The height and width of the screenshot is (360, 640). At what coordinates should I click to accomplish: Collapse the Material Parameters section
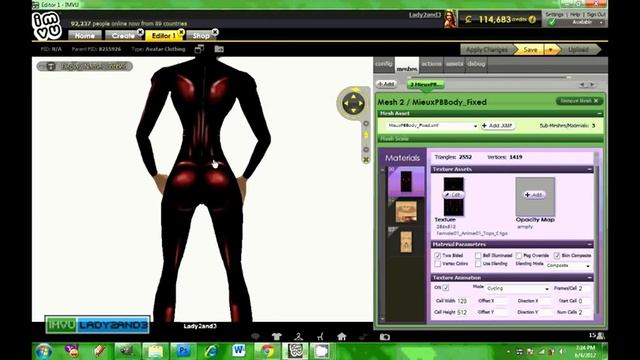[590, 244]
